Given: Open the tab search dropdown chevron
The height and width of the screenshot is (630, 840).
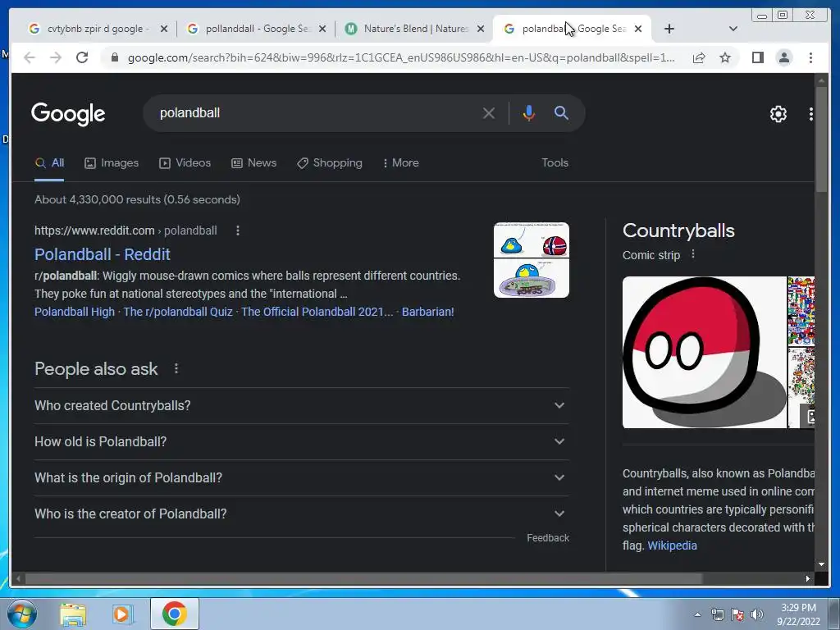Looking at the screenshot, I should coord(733,29).
